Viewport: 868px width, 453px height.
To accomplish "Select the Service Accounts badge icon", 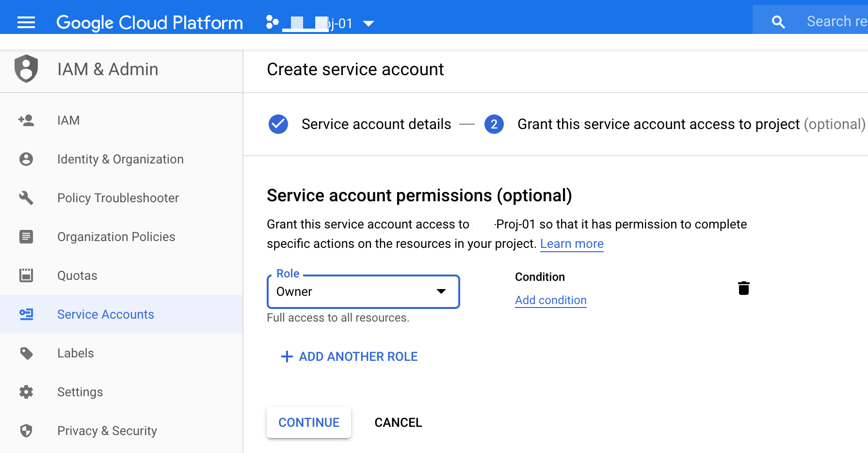I will click(26, 314).
